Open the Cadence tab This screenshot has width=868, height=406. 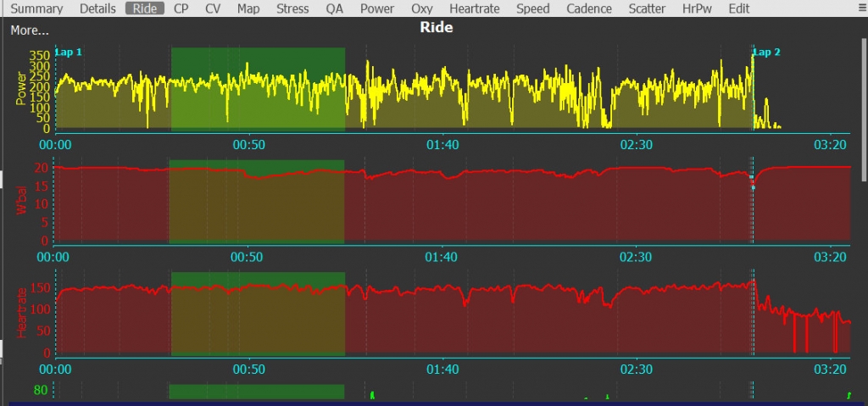point(589,8)
